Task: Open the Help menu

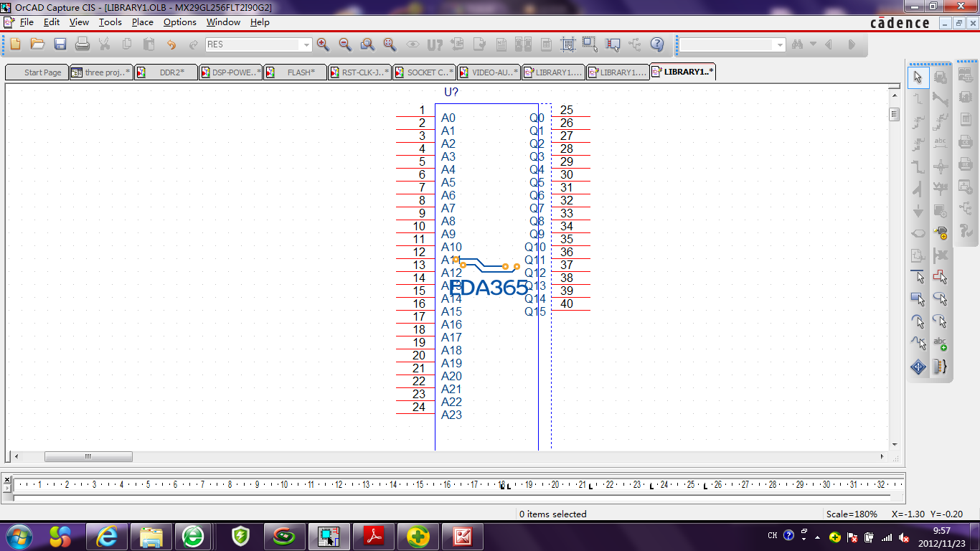Action: point(260,22)
